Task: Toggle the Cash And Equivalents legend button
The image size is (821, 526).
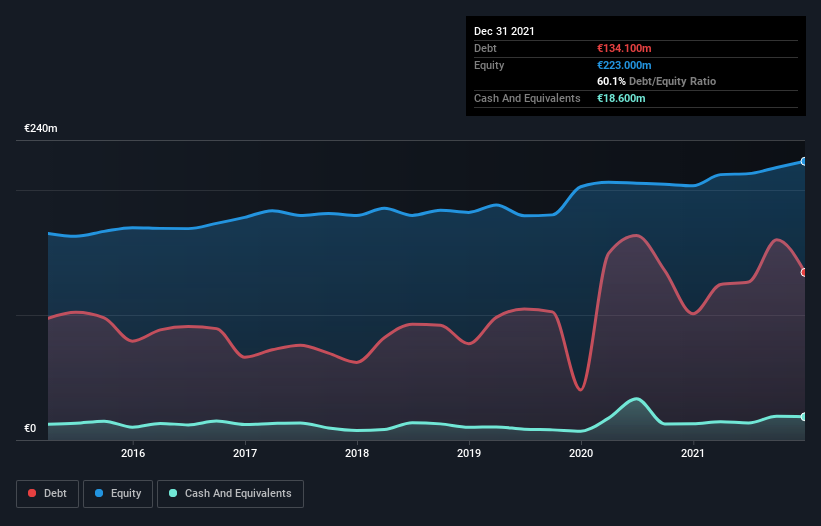Action: (x=230, y=494)
